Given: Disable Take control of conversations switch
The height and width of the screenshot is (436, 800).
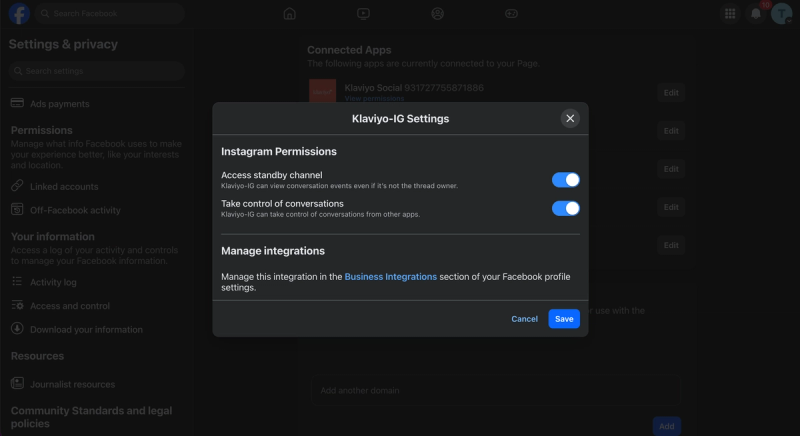Looking at the screenshot, I should (x=565, y=208).
